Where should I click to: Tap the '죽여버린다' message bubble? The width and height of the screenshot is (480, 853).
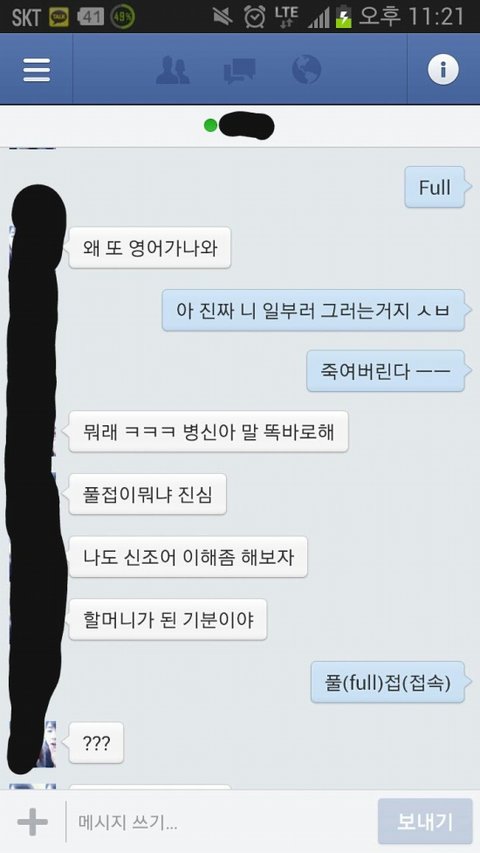point(386,371)
